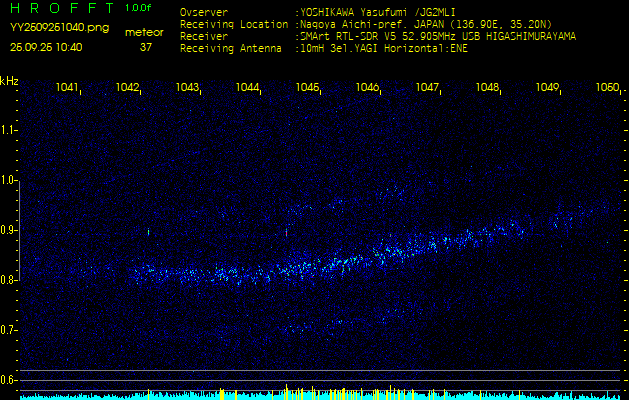The height and width of the screenshot is (400, 629).
Task: Click time axis label 1050
Action: click(x=607, y=87)
